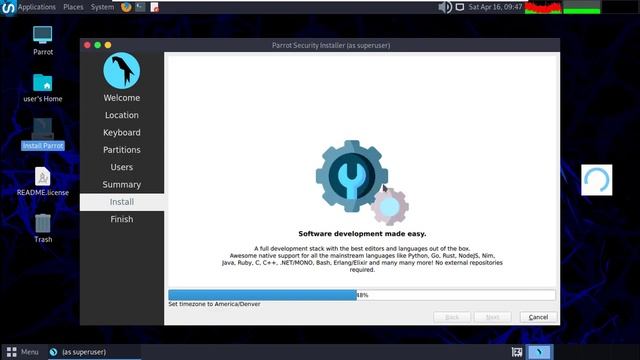Screen dimensions: 640x360
Task: Close the installer with red window button
Action: (x=87, y=45)
